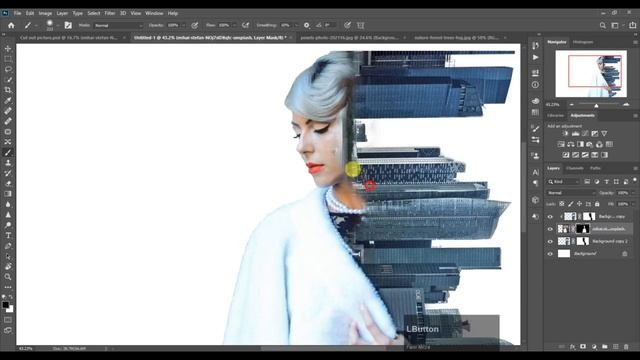Select the Zoom tool in the toolbar
The height and width of the screenshot is (360, 640).
[8, 277]
